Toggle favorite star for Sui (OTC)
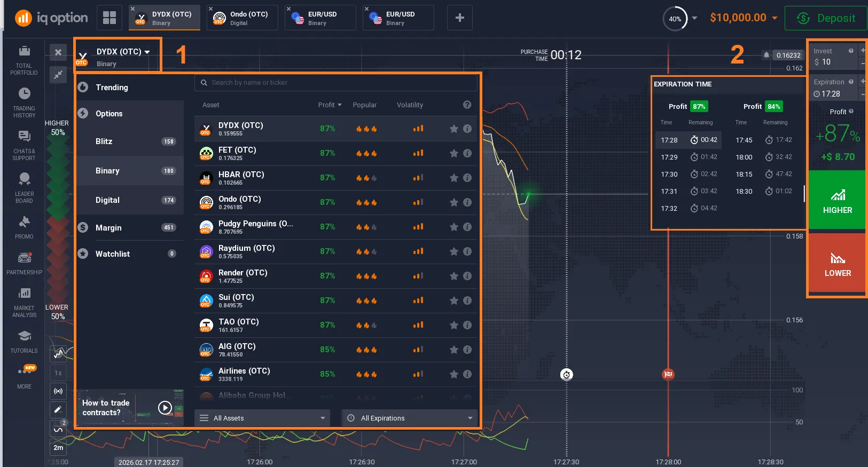Image resolution: width=868 pixels, height=467 pixels. point(454,300)
